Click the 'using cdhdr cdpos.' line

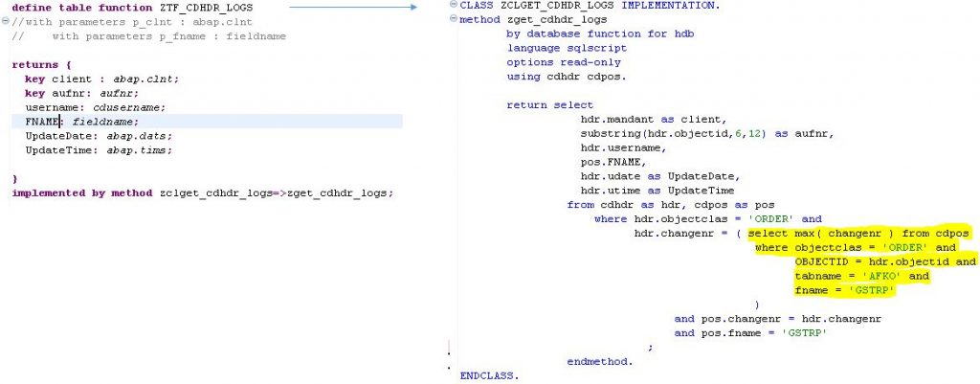(x=567, y=77)
